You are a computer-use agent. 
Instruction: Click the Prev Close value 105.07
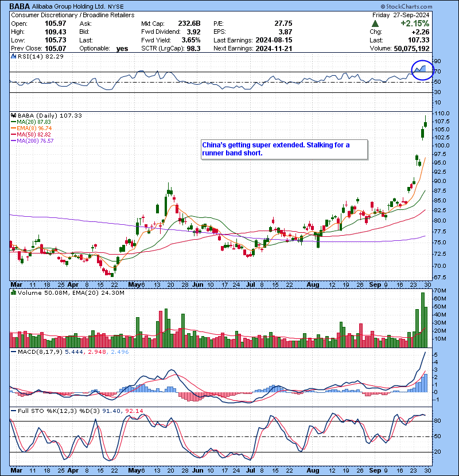[x=55, y=49]
